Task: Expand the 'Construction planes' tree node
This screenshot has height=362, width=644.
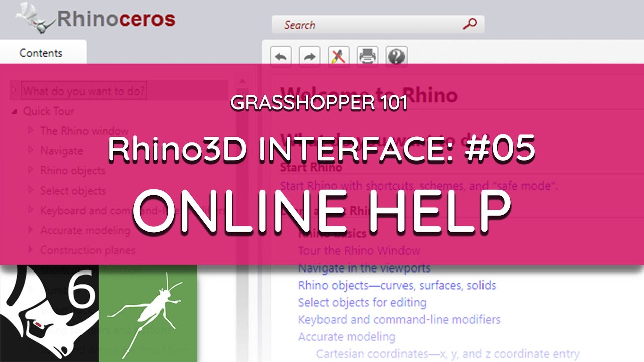Action: (31, 250)
